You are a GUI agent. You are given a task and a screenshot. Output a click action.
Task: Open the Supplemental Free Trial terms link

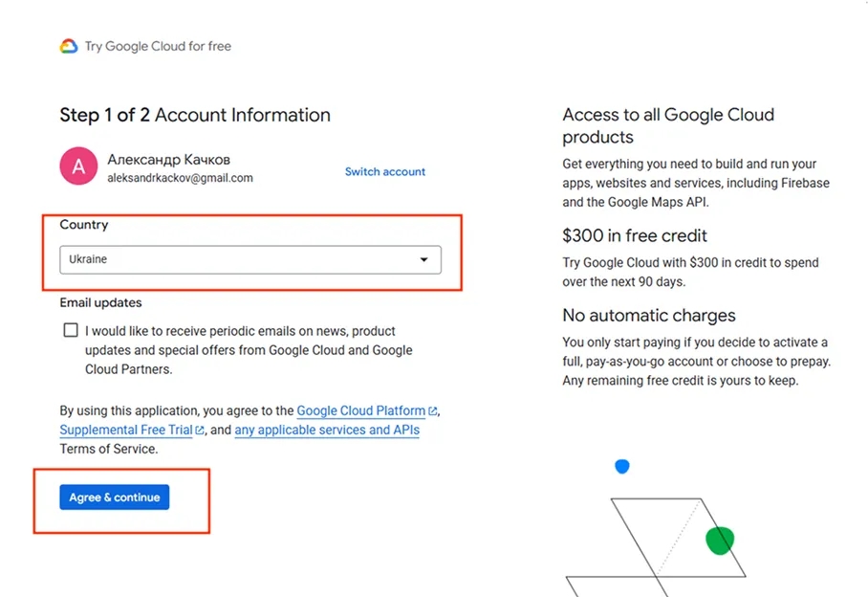pyautogui.click(x=126, y=430)
